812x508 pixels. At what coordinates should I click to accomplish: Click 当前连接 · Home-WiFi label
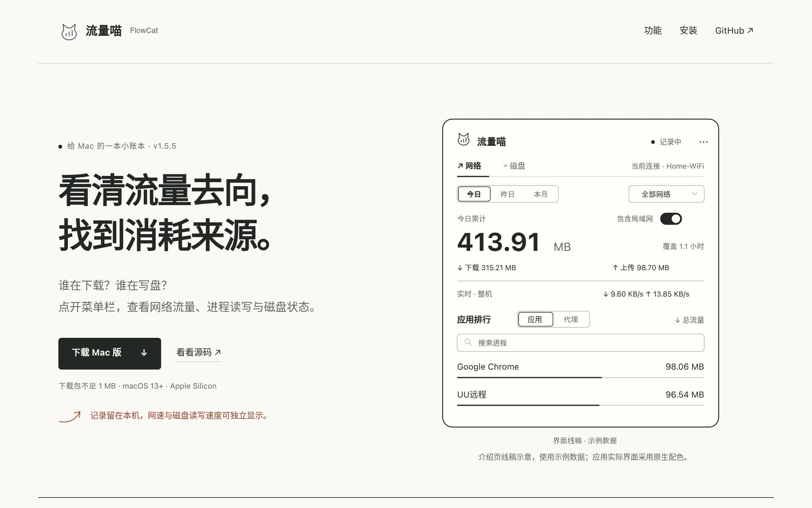click(668, 166)
